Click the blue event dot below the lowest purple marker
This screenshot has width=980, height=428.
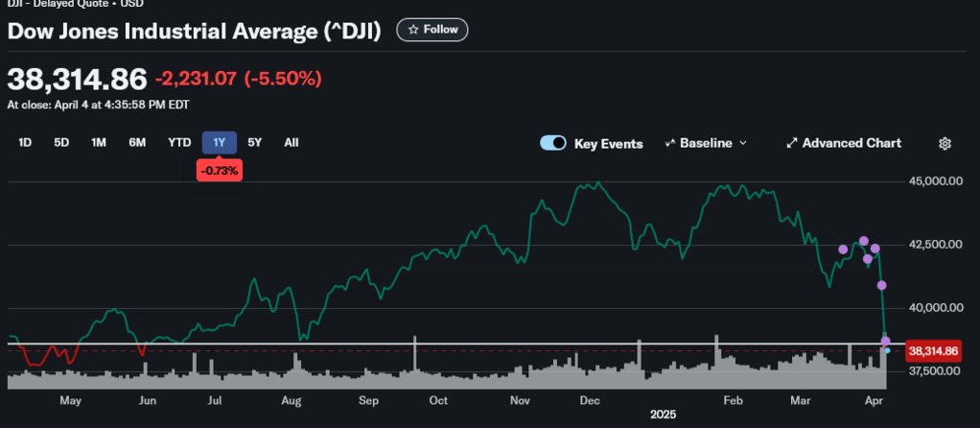tap(888, 350)
